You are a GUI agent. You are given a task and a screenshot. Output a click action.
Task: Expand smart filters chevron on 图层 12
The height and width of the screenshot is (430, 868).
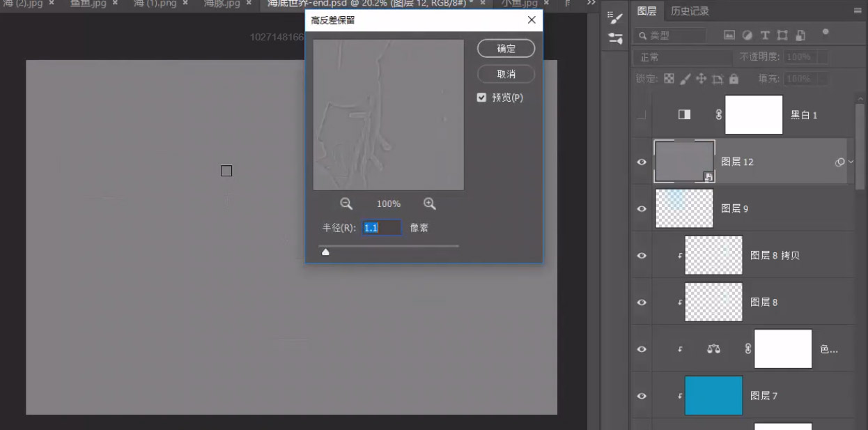850,162
